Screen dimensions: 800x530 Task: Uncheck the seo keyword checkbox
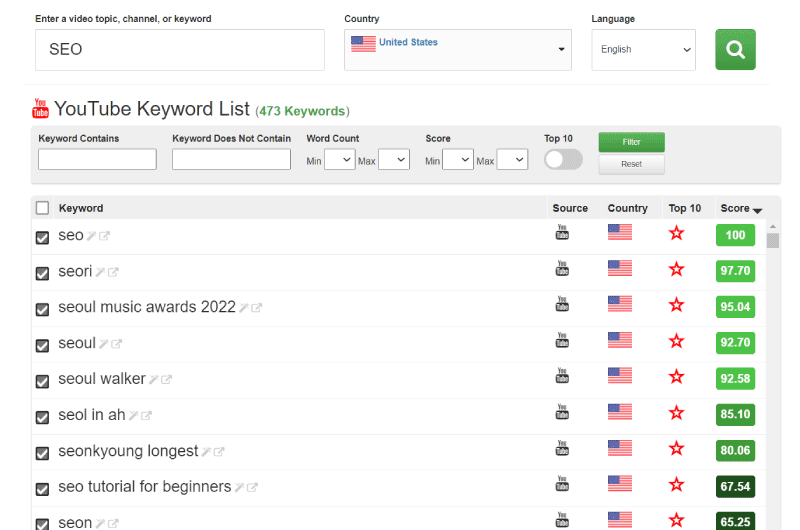pyautogui.click(x=42, y=238)
